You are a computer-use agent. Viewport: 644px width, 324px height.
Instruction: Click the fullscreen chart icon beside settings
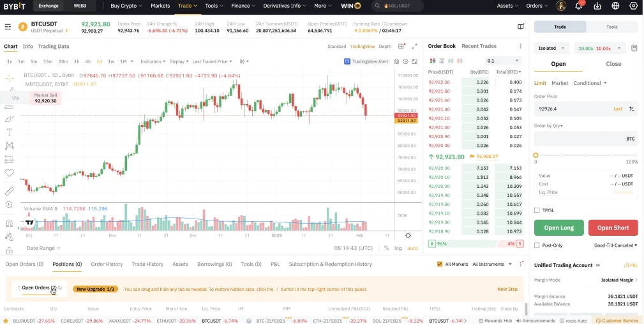414,62
